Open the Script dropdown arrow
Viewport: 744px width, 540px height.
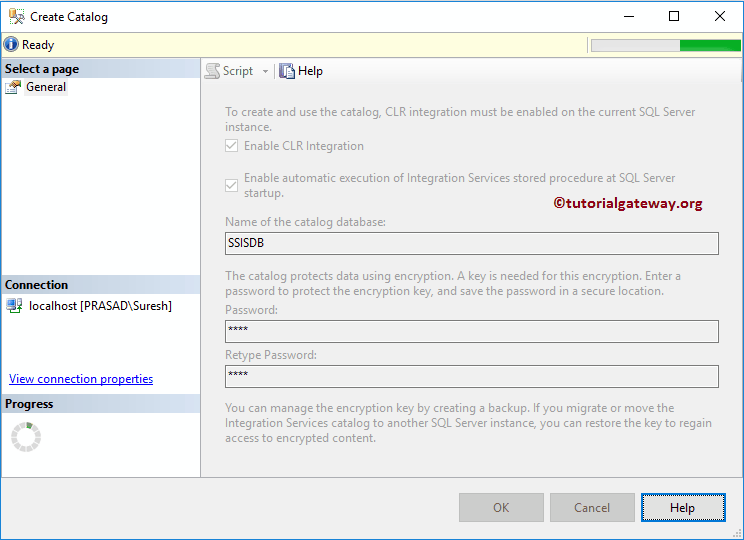265,72
